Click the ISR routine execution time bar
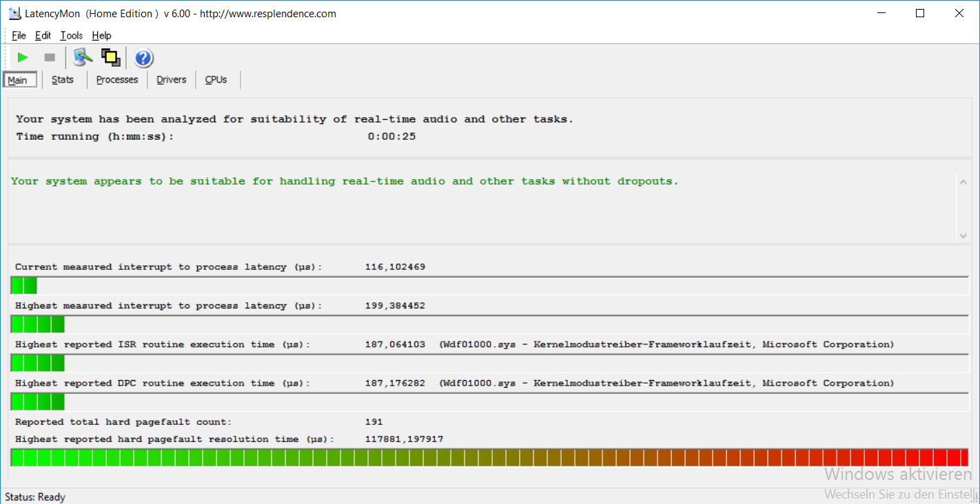This screenshot has height=504, width=980. (489, 363)
